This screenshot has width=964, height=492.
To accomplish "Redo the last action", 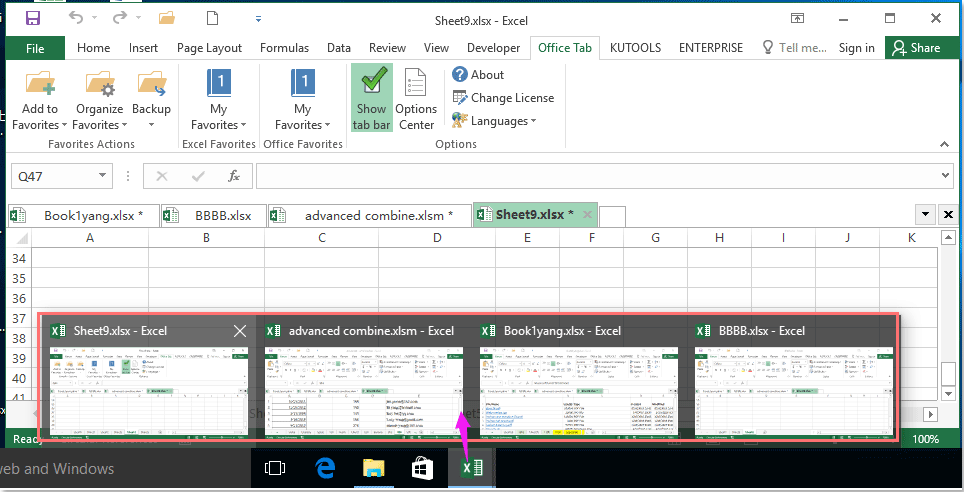I will point(120,18).
